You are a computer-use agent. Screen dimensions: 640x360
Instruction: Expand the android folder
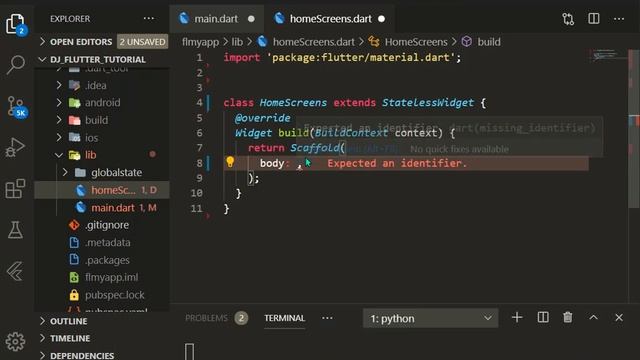[102, 102]
